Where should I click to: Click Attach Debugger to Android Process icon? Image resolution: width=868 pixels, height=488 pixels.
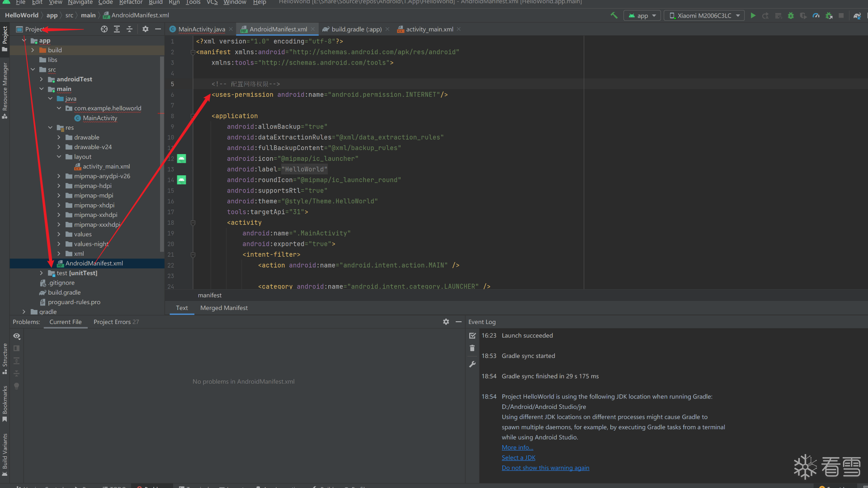829,15
